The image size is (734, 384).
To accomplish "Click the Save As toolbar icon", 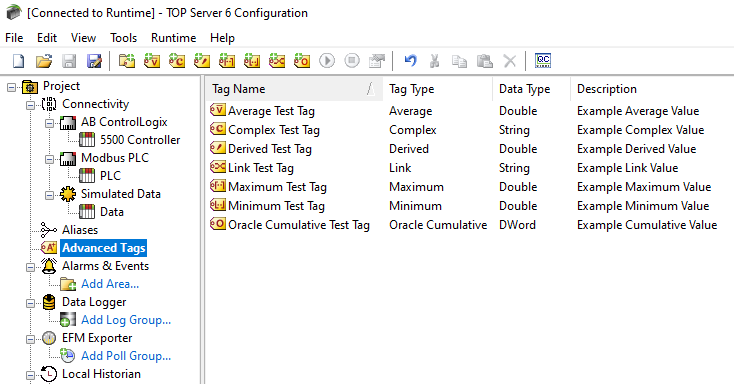I will tap(94, 61).
